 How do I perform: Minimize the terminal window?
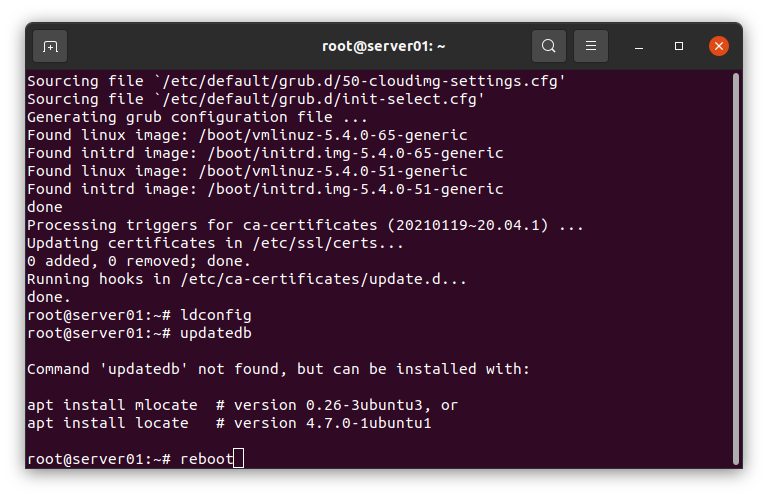[639, 47]
